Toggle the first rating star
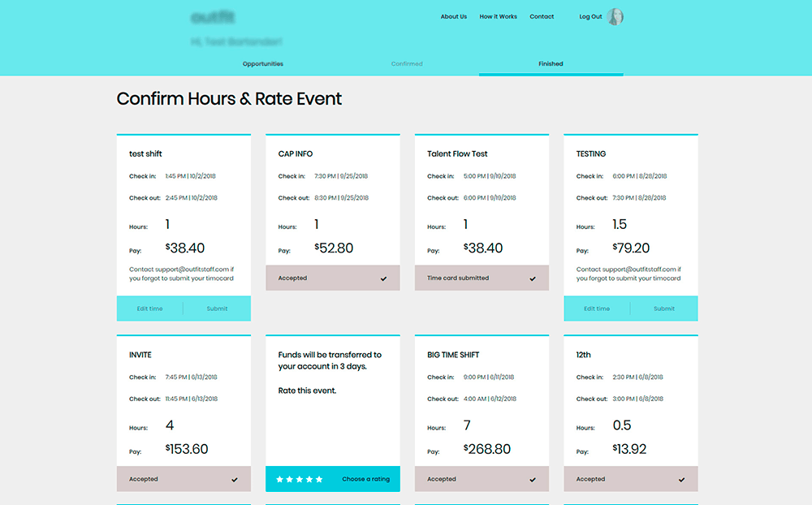 (x=280, y=479)
